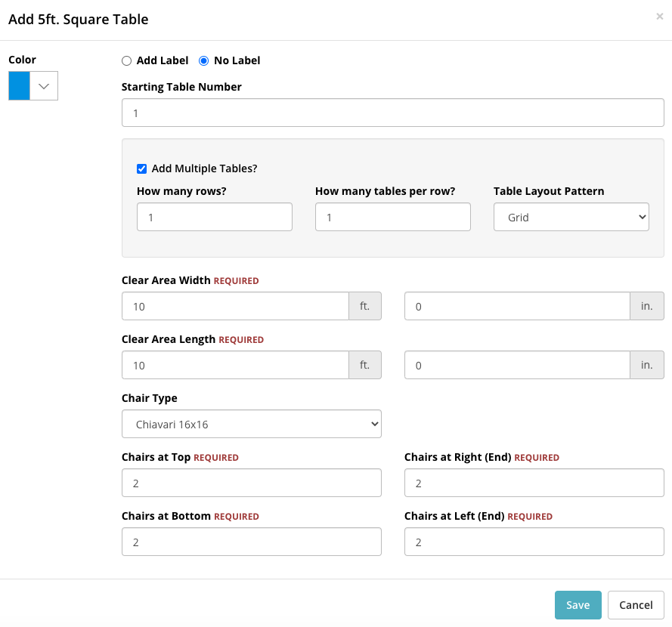Select the No Label radio option
This screenshot has height=627, width=672.
click(x=203, y=61)
